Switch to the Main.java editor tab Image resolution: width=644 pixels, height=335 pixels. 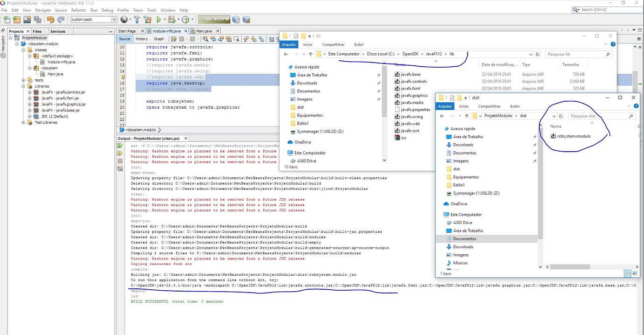pyautogui.click(x=203, y=31)
